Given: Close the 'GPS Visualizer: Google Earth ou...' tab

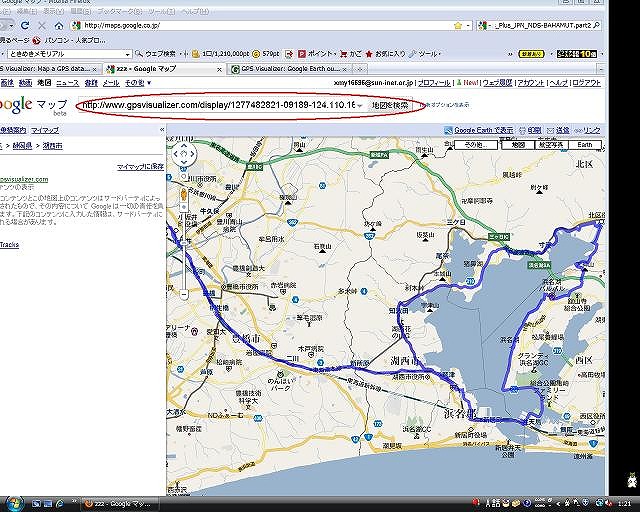Looking at the screenshot, I should (x=344, y=69).
